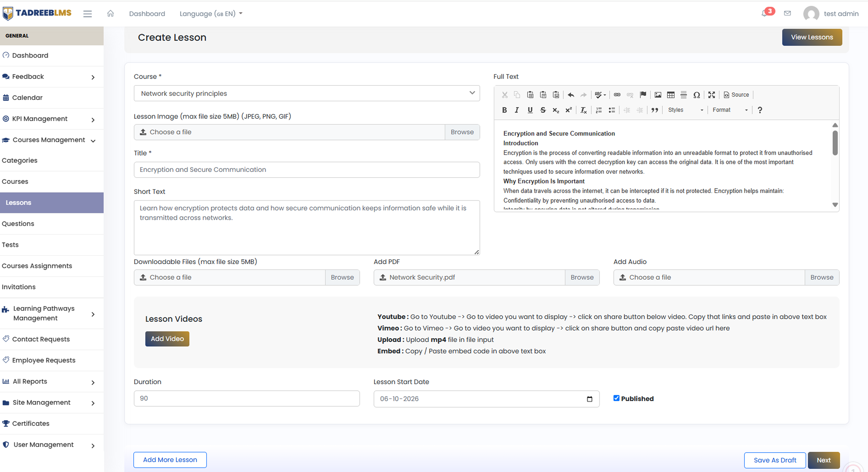
Task: Browse for an Add Audio file
Action: point(822,277)
